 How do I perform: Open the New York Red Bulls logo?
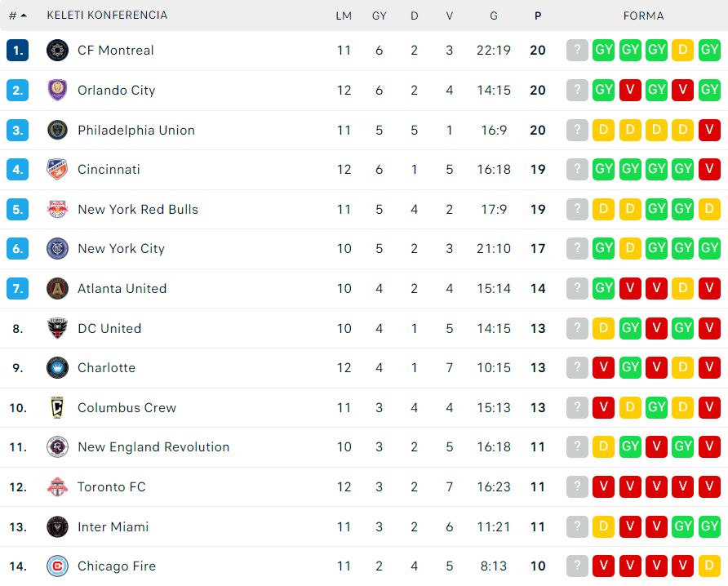point(58,209)
